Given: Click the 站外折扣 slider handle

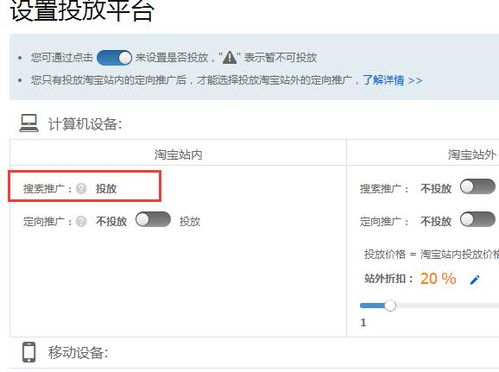Looking at the screenshot, I should pos(390,305).
